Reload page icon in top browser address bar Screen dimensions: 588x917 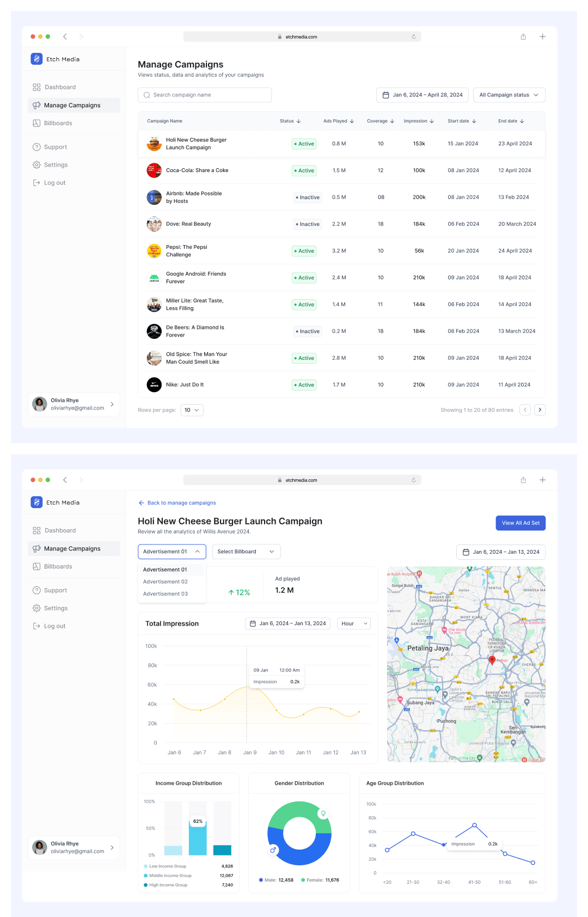tap(414, 37)
